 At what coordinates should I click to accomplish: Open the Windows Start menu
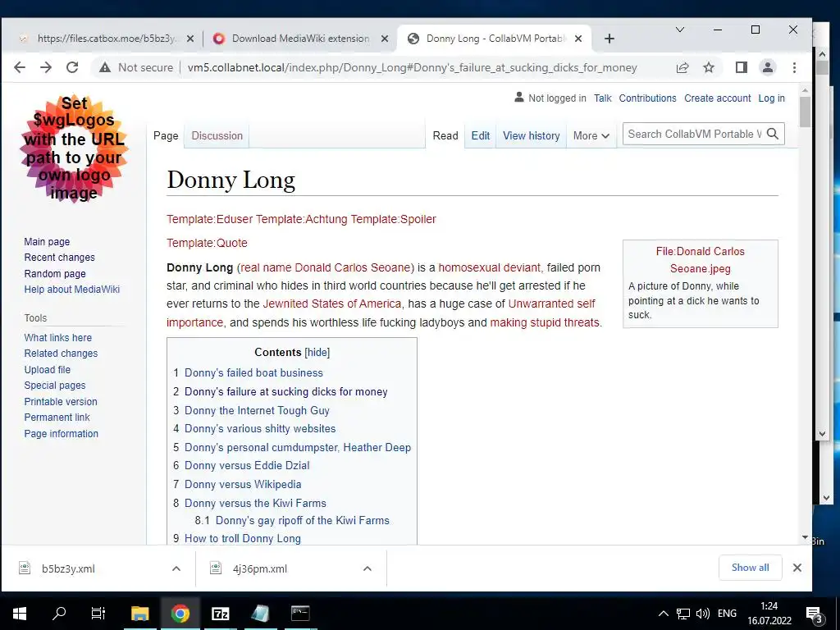coord(20,614)
